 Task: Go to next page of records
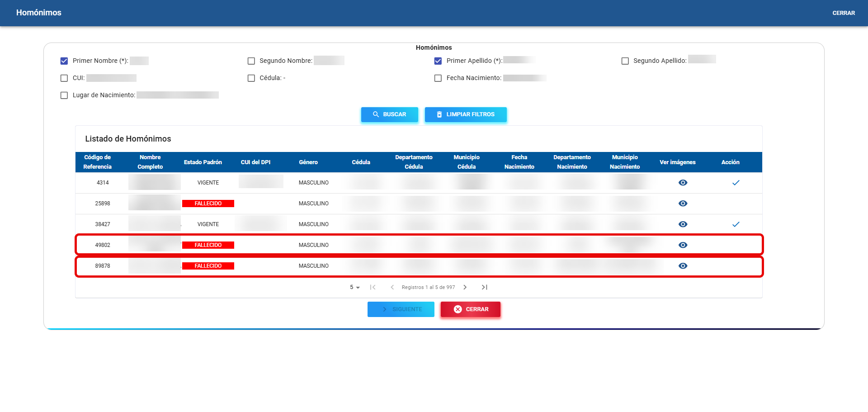pos(465,287)
